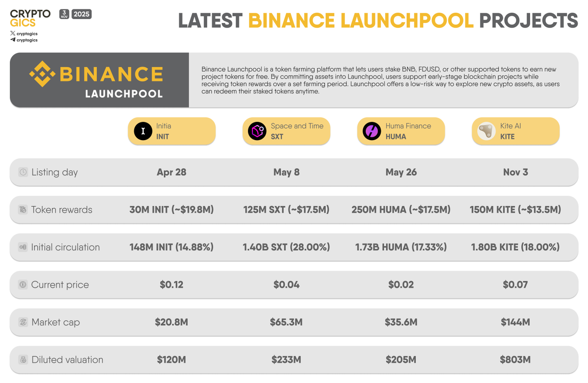Image resolution: width=588 pixels, height=383 pixels.
Task: Click the Binance diamond logo icon
Action: click(x=42, y=74)
